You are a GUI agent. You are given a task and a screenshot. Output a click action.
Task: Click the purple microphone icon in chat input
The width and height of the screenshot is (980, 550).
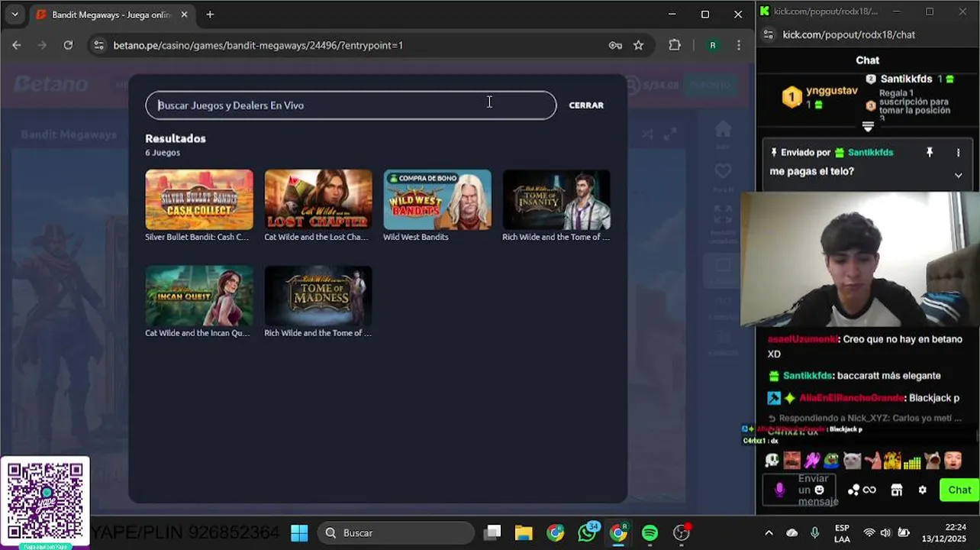click(x=779, y=490)
